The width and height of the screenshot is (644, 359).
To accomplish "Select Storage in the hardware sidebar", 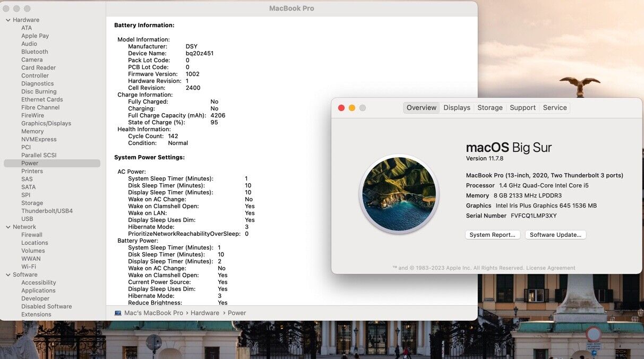I will click(32, 203).
